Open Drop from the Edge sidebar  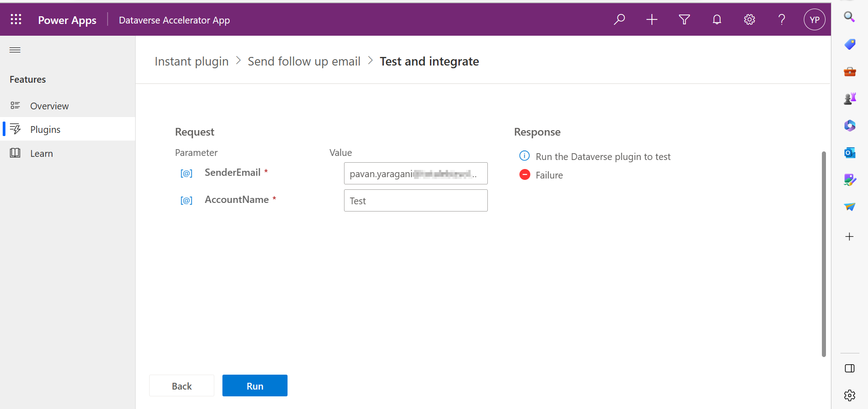coord(850,207)
